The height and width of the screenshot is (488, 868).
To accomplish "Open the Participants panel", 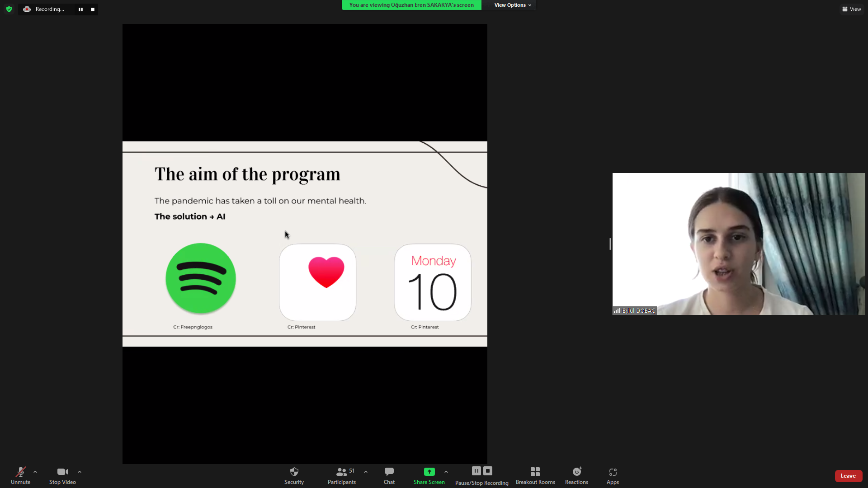I will point(342,472).
